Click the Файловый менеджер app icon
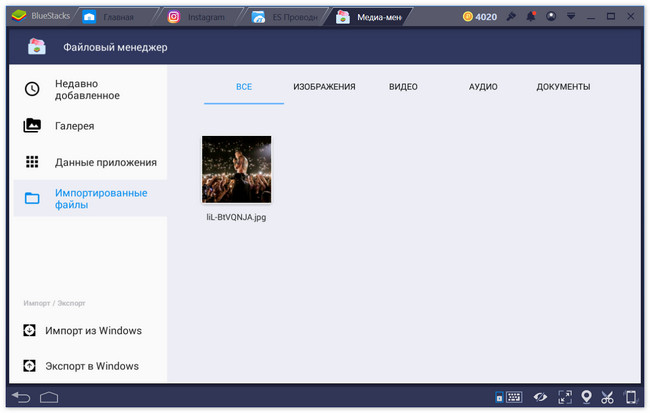650x413 pixels. [x=36, y=46]
